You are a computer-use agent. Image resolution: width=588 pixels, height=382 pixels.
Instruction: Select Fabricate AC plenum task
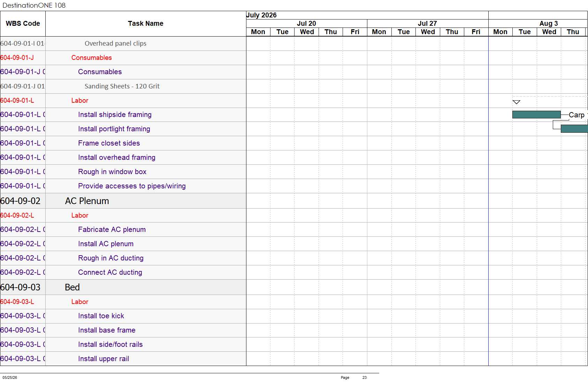(112, 229)
